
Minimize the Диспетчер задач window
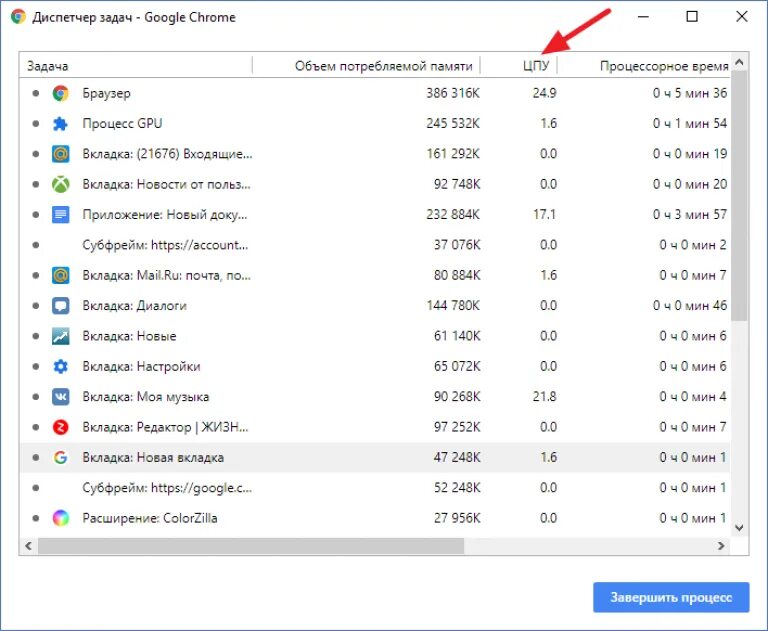pos(644,17)
